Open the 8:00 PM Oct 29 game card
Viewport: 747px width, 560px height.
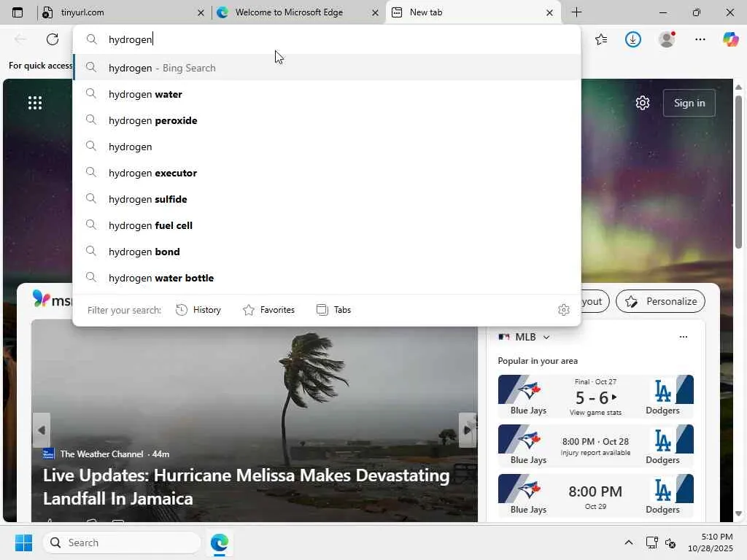[595, 496]
